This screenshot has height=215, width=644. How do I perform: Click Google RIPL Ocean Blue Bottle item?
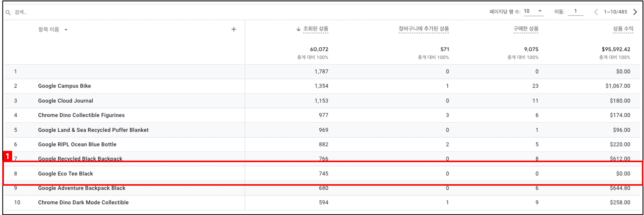[77, 144]
